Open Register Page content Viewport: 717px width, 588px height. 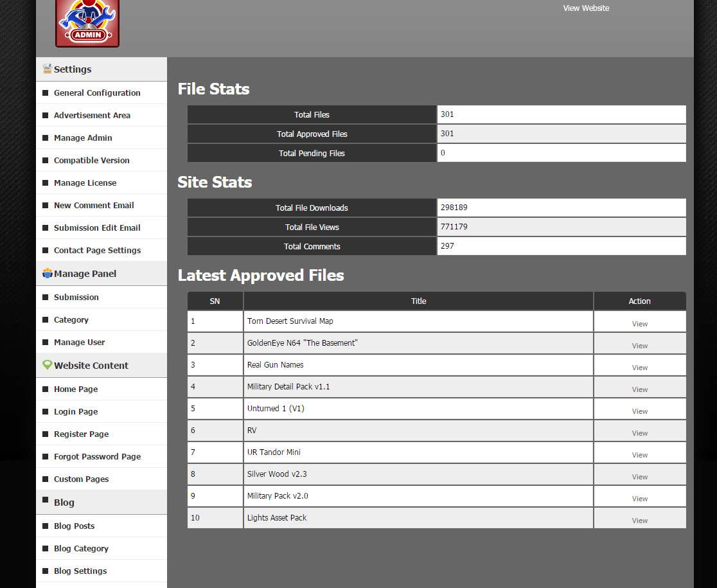click(82, 434)
